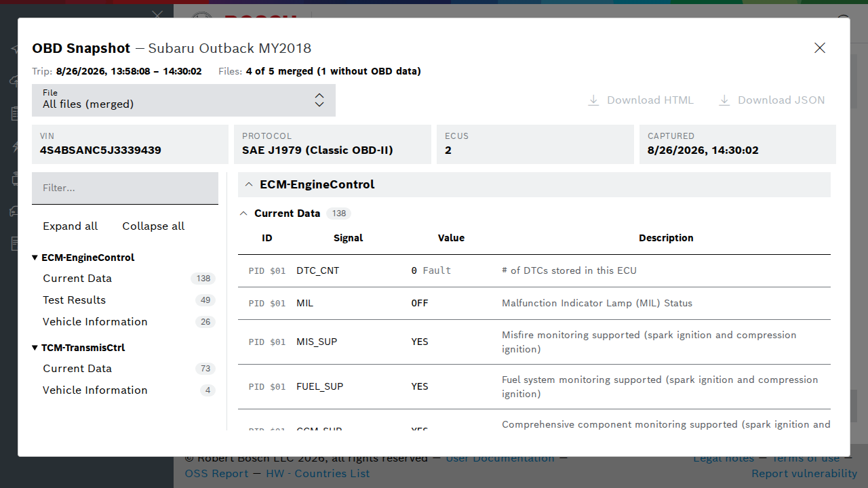Click the 138 count badge next to Current Data heading
This screenshot has height=488, width=868.
point(339,213)
